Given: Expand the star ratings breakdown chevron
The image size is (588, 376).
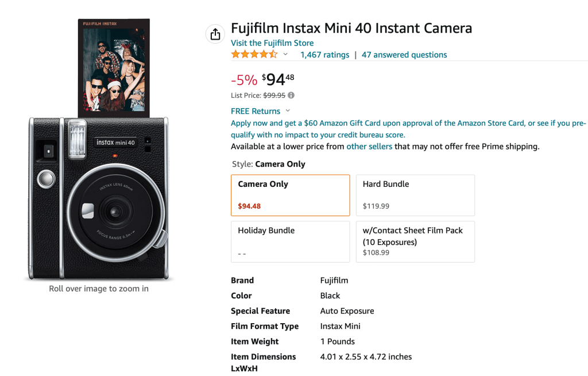Looking at the screenshot, I should click(285, 55).
